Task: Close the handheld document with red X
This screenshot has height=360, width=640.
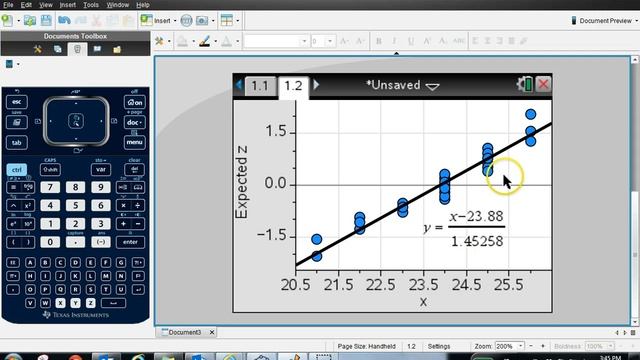Action: click(x=543, y=84)
